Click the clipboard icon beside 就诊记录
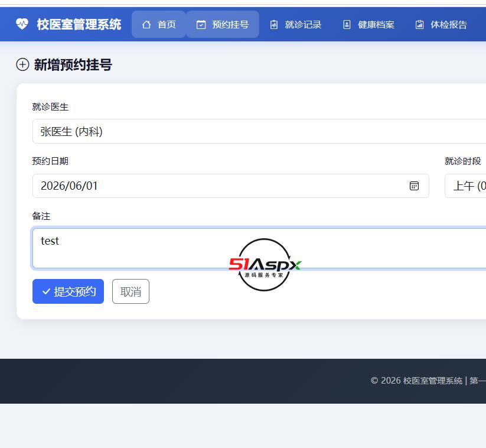Viewport: 486px width, 448px height. point(273,24)
